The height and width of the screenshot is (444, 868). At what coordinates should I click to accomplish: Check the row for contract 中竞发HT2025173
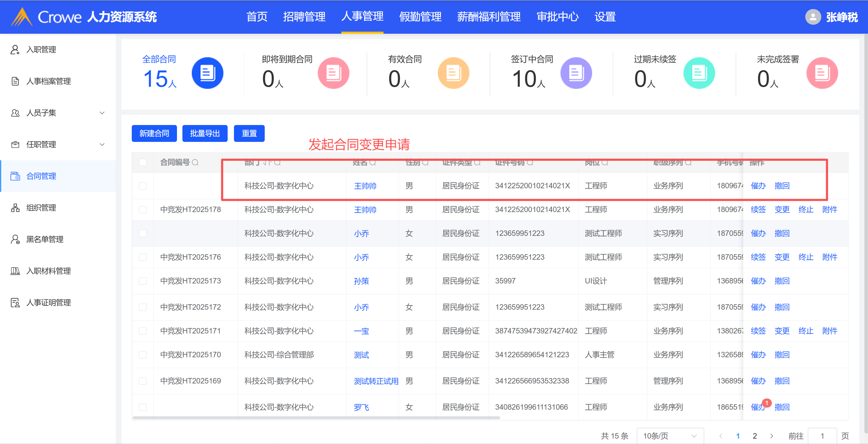click(143, 281)
